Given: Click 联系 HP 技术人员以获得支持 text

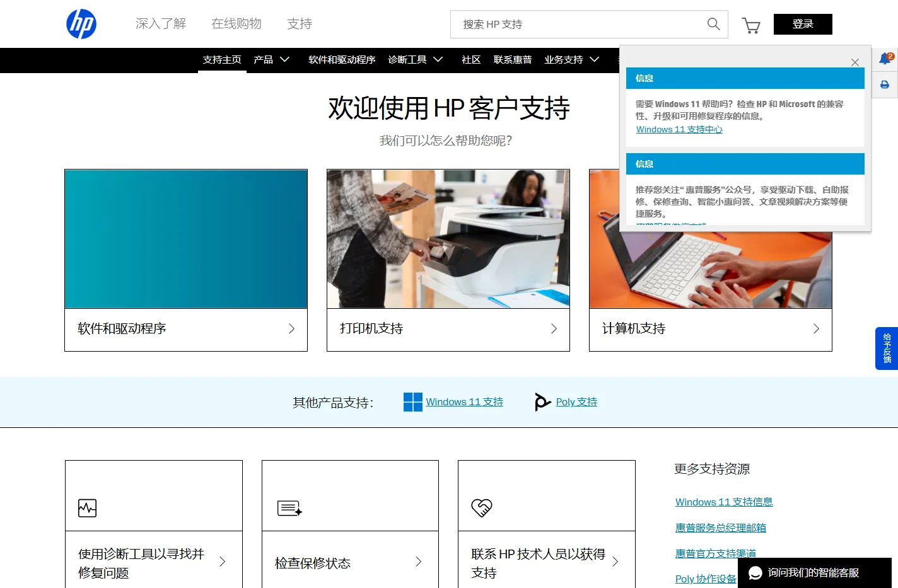Looking at the screenshot, I should (538, 563).
